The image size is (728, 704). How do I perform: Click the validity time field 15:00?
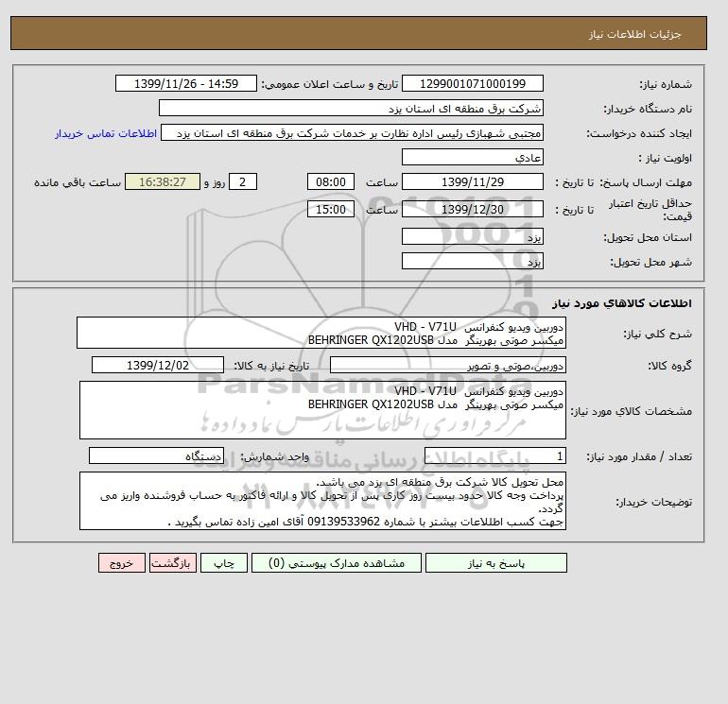coord(331,210)
